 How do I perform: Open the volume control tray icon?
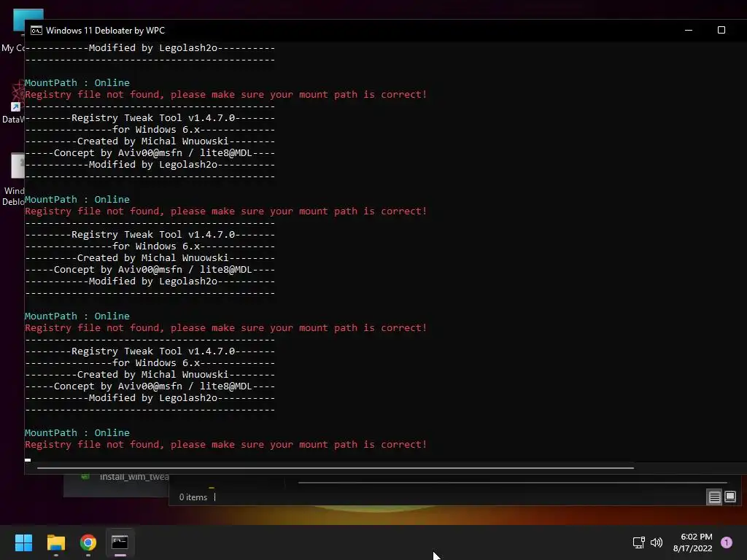point(657,542)
